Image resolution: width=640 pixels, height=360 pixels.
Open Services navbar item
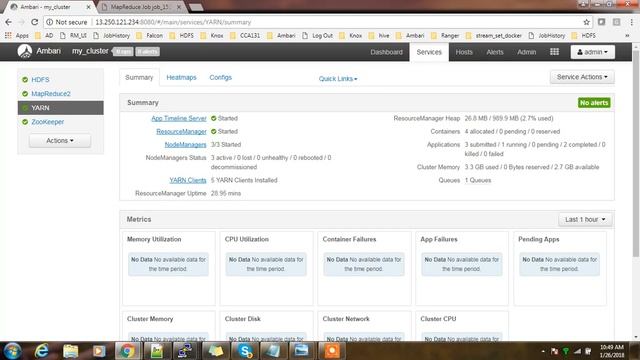[x=429, y=52]
